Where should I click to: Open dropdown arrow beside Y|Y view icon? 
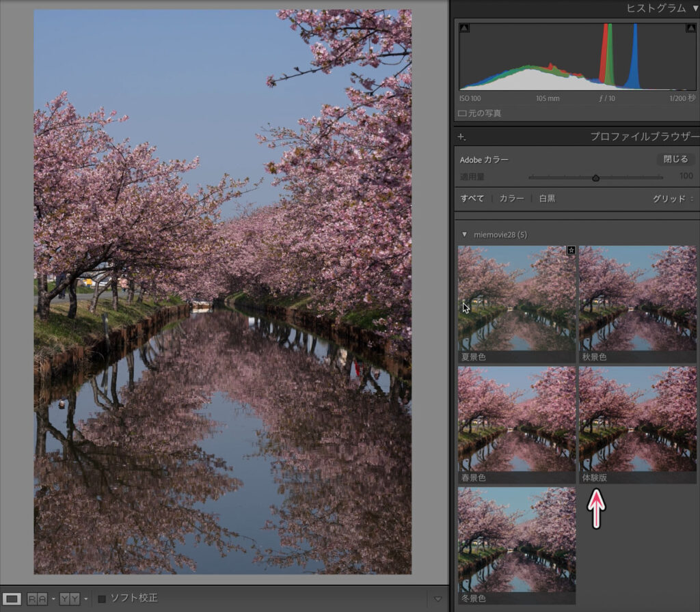click(85, 600)
